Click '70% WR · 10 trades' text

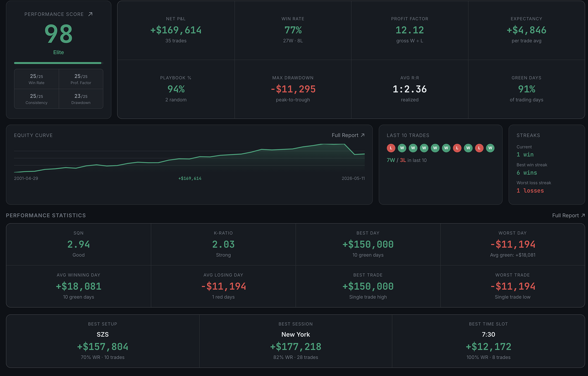click(x=103, y=357)
